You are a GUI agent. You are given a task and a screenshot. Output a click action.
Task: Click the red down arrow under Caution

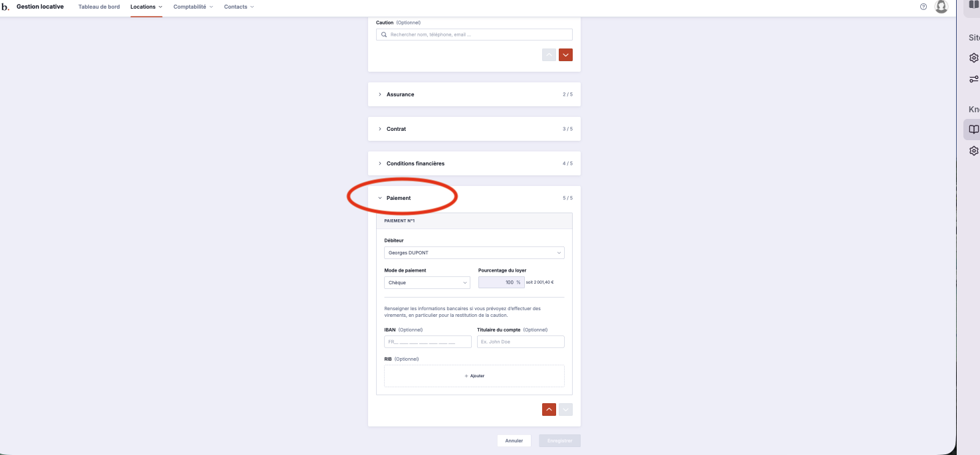click(565, 55)
